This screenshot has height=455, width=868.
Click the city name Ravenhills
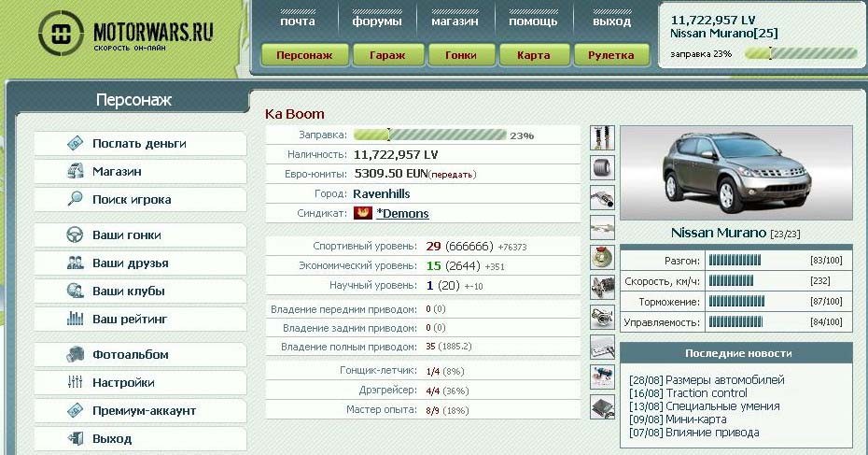pos(382,194)
